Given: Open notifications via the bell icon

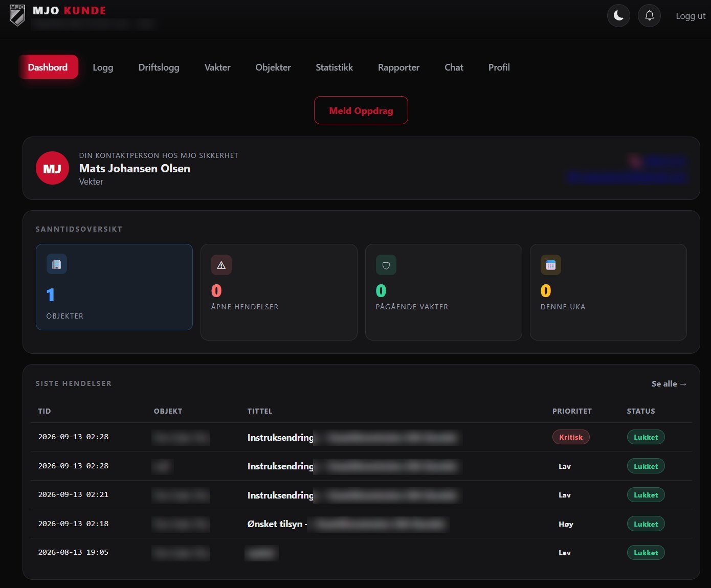Looking at the screenshot, I should pos(649,16).
